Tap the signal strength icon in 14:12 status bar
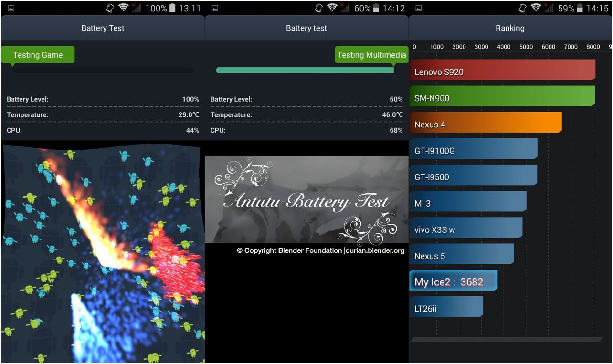The height and width of the screenshot is (364, 613). pos(344,8)
